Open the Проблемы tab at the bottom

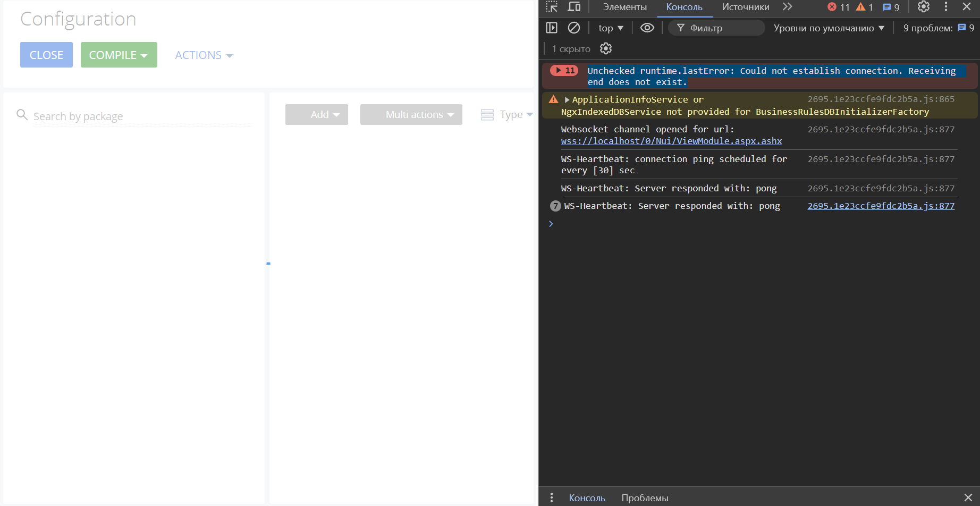tap(644, 497)
